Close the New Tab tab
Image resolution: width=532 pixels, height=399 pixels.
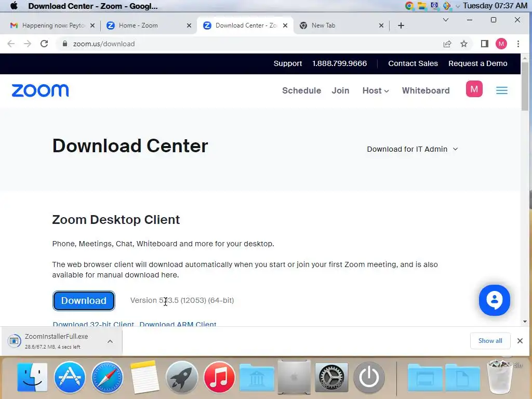[381, 25]
